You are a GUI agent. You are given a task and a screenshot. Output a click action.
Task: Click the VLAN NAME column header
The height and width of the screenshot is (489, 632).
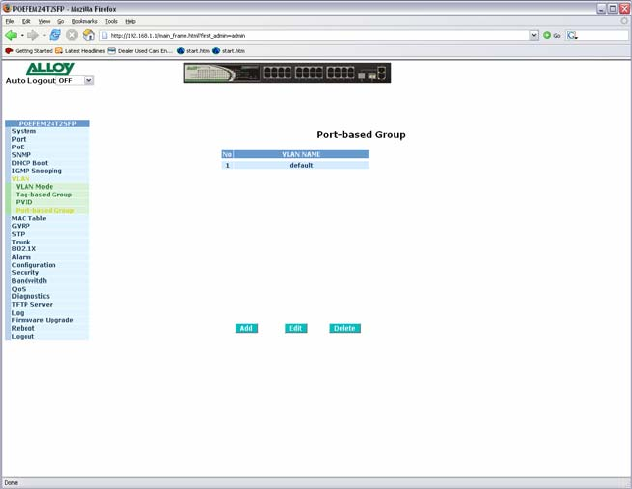pyautogui.click(x=301, y=154)
